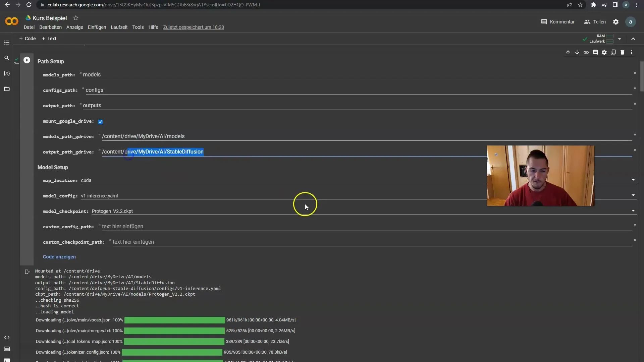Share this page from address bar
This screenshot has width=644, height=362.
pyautogui.click(x=570, y=5)
